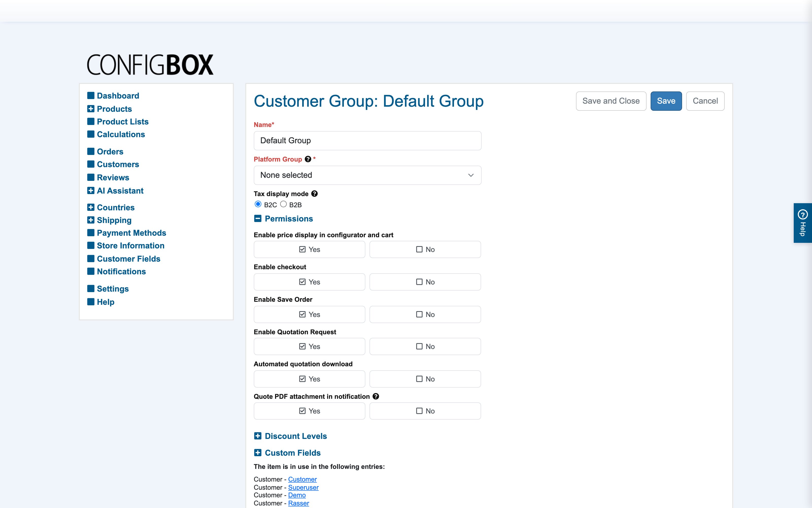Expand the Discount Levels plus icon

point(258,436)
